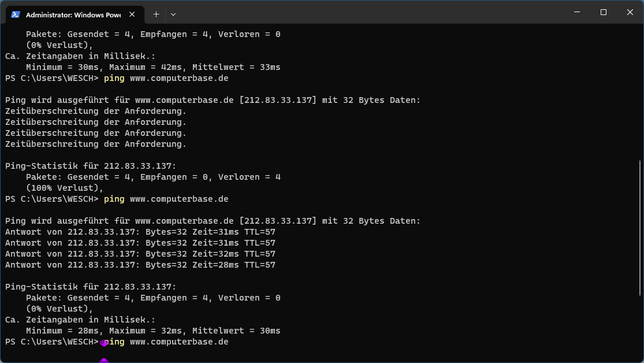Click the last prompt 'ping www.computerbase.de'
644x363 pixels.
tap(166, 342)
